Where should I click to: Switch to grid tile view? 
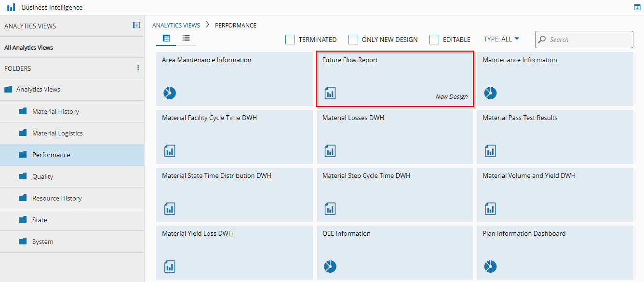pos(166,39)
